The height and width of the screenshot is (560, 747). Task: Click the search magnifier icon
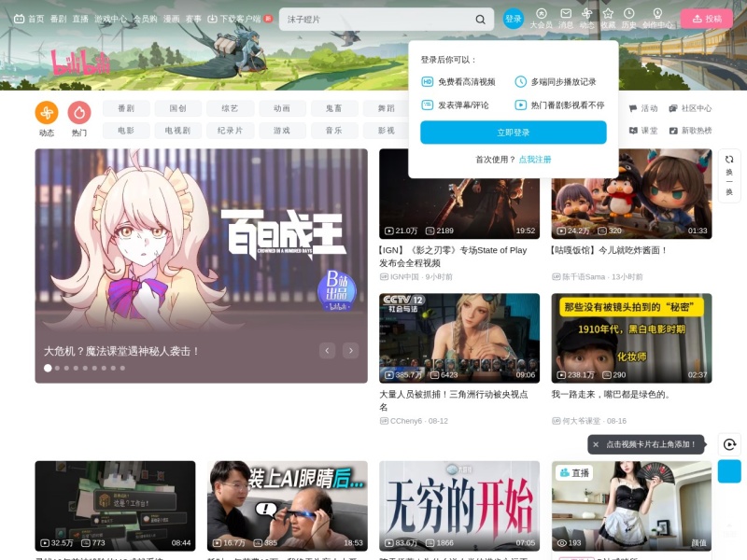(480, 20)
